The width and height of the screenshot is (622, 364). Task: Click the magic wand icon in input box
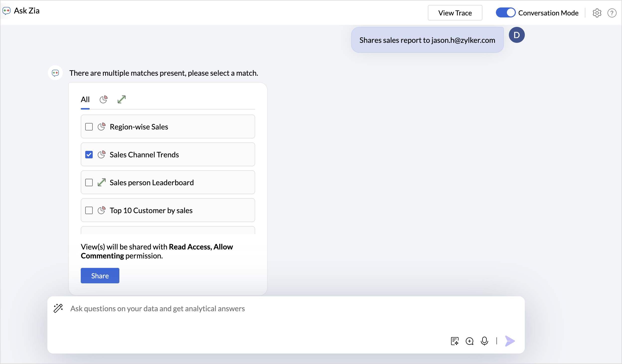[58, 308]
